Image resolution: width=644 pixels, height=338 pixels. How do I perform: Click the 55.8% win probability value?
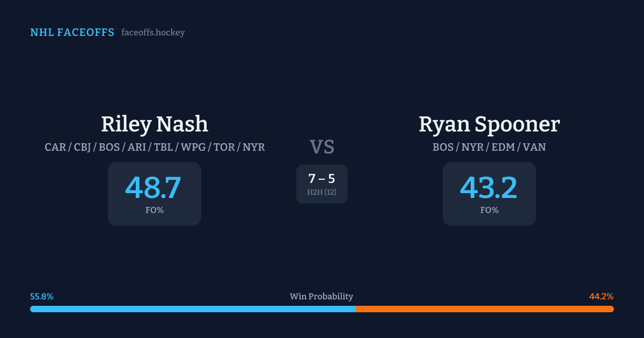(42, 297)
